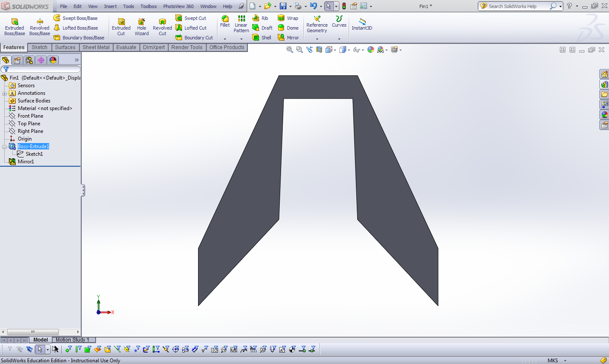Viewport: 609px width, 364px height.
Task: Click the Zoom to Area icon
Action: pos(300,50)
